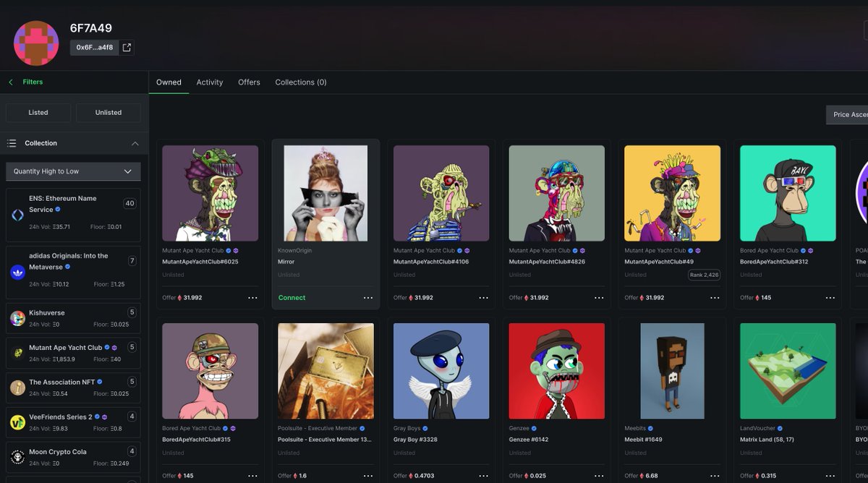Open external link icon next to wallet address

[x=127, y=48]
